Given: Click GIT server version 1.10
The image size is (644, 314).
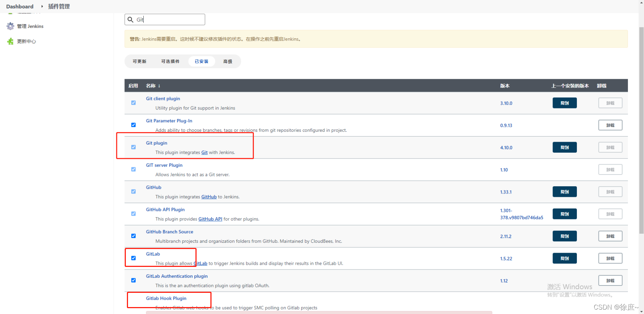Looking at the screenshot, I should [x=504, y=170].
